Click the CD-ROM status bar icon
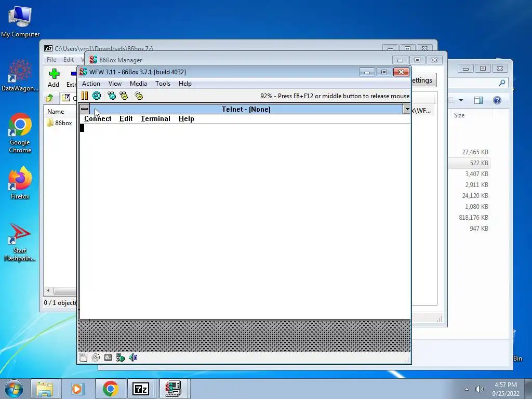 point(96,357)
